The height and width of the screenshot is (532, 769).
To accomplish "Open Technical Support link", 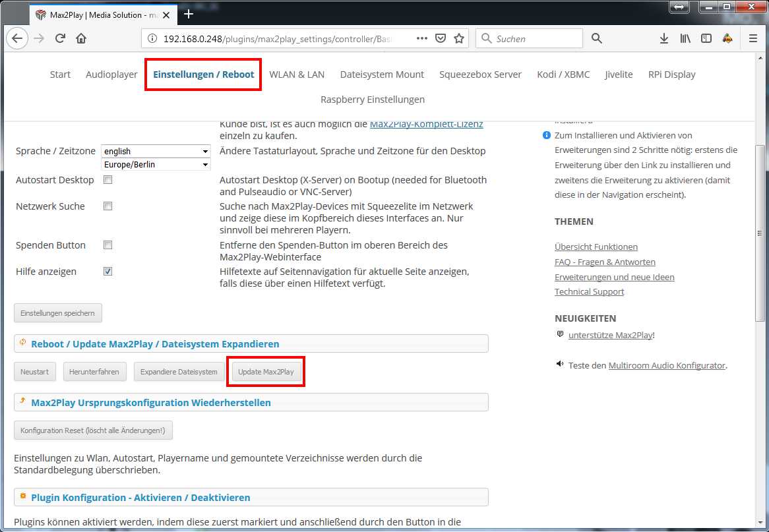I will coord(590,292).
